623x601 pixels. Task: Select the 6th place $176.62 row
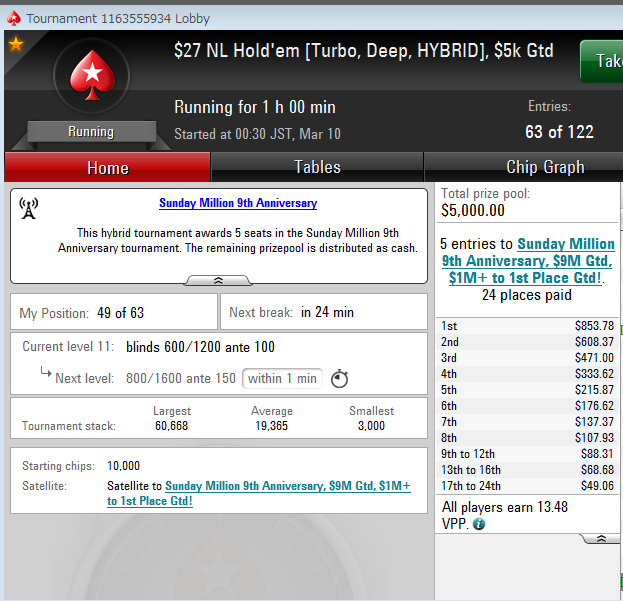(x=527, y=406)
